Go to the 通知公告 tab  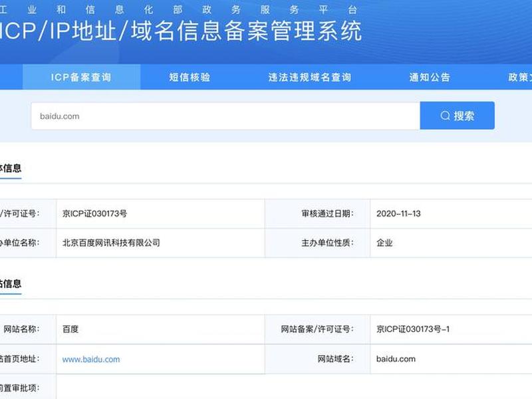(x=430, y=77)
